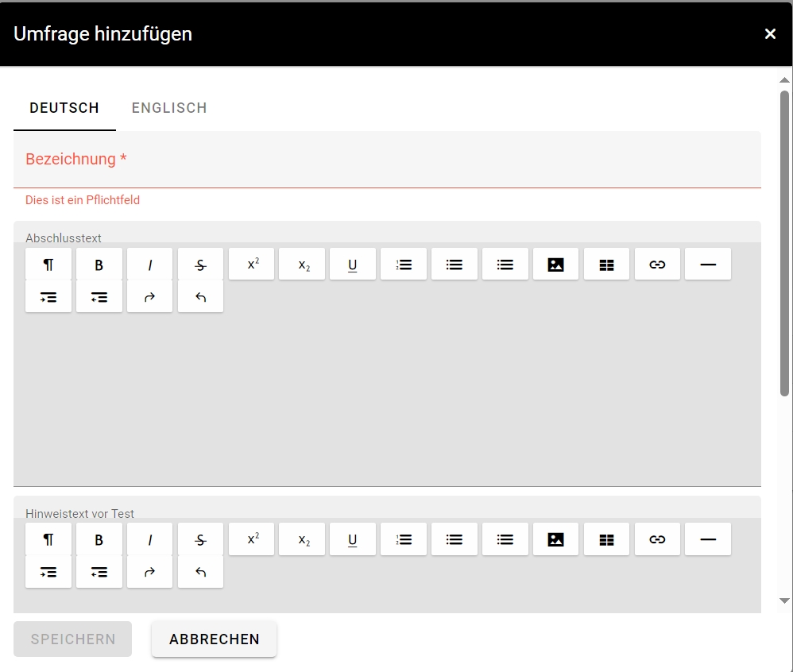Add hyperlink in Abschlusstext toolbar
793x672 pixels.
click(657, 265)
